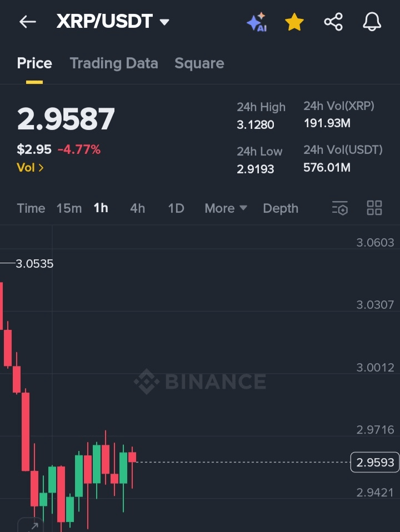400x532 pixels.
Task: Switch to the Trading Data tab
Action: click(114, 63)
